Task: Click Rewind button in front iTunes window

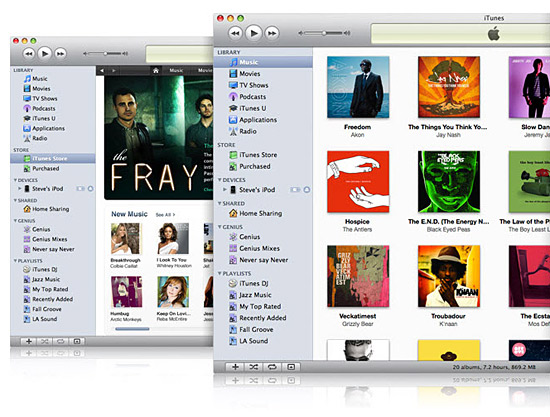Action: (x=235, y=33)
